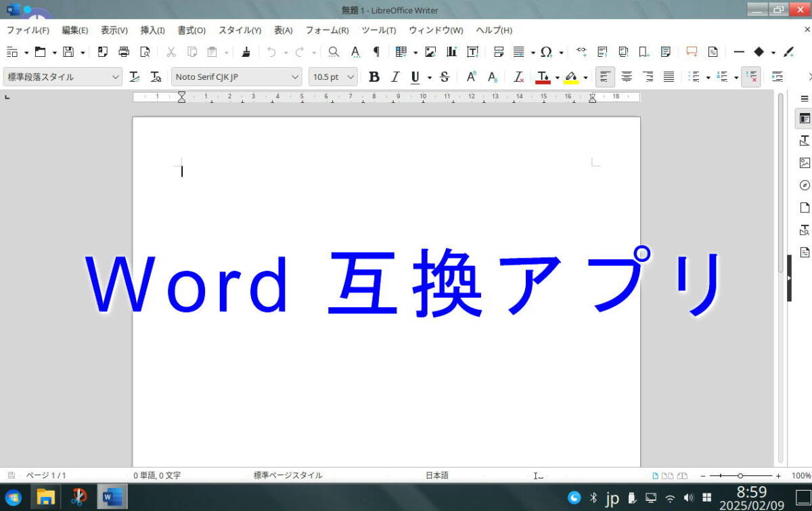This screenshot has height=511, width=812.
Task: Open the 挿入(I) menu
Action: point(152,30)
